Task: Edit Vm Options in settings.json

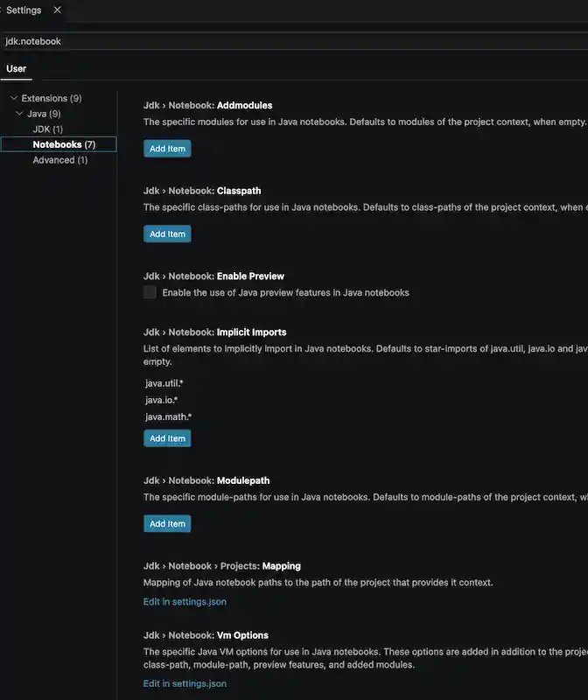Action: [x=184, y=682]
